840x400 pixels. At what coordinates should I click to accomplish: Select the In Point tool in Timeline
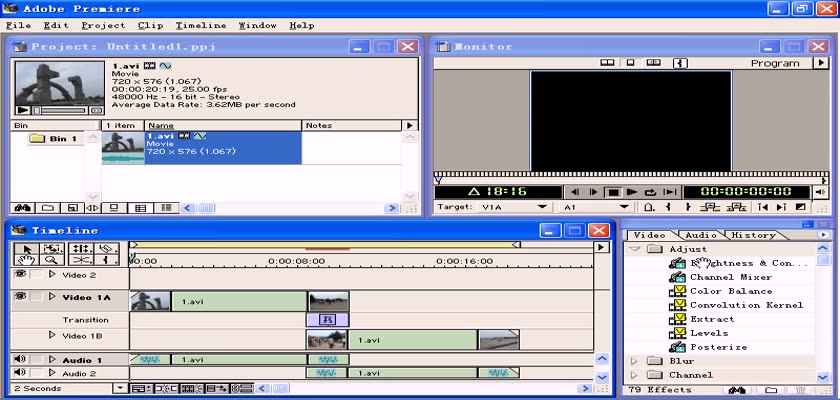(107, 260)
